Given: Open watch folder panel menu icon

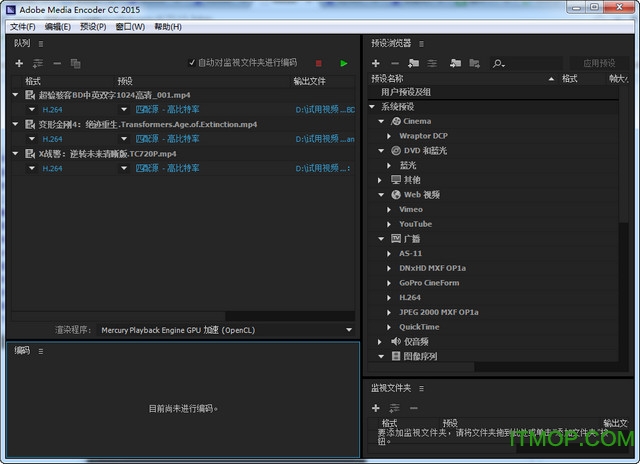Looking at the screenshot, I should (x=421, y=389).
